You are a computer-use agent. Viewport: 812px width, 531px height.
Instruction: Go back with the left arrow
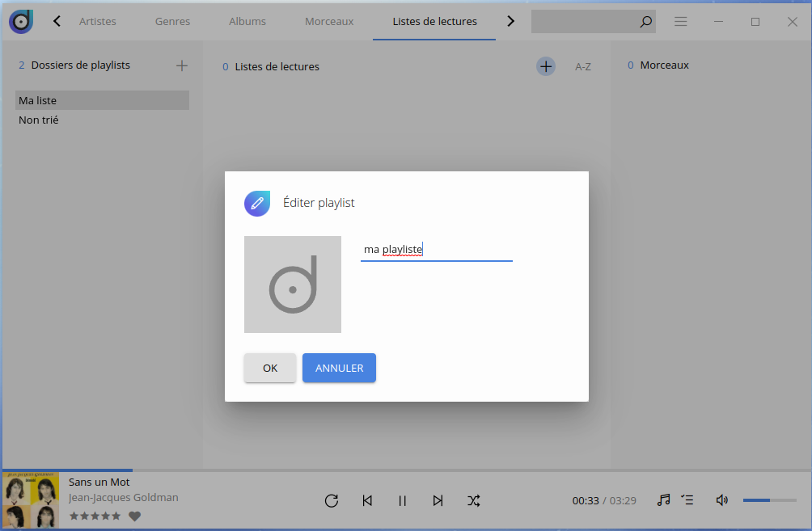pos(57,22)
